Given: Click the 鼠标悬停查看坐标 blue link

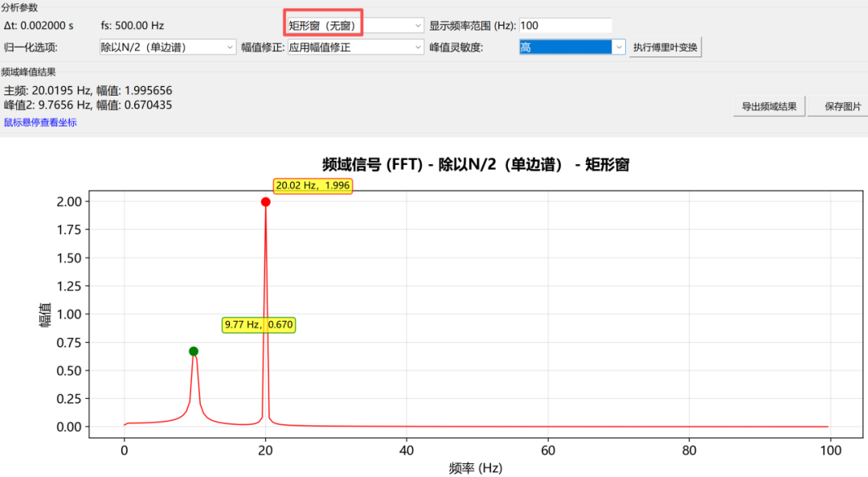Looking at the screenshot, I should [40, 122].
